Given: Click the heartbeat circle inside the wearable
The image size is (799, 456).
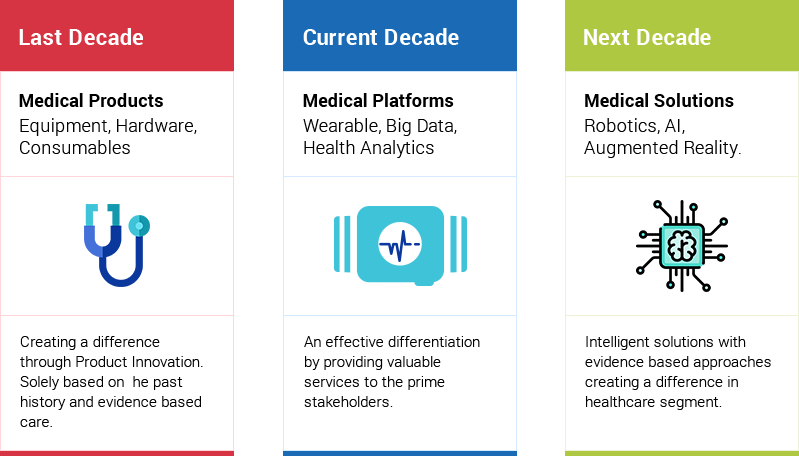Looking at the screenshot, I should pyautogui.click(x=400, y=244).
